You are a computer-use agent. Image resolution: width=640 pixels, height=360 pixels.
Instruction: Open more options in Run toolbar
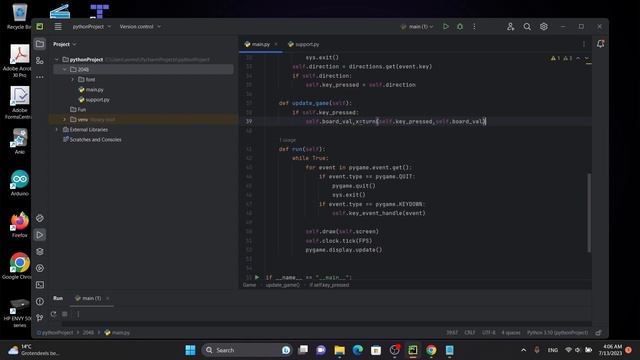(x=78, y=314)
